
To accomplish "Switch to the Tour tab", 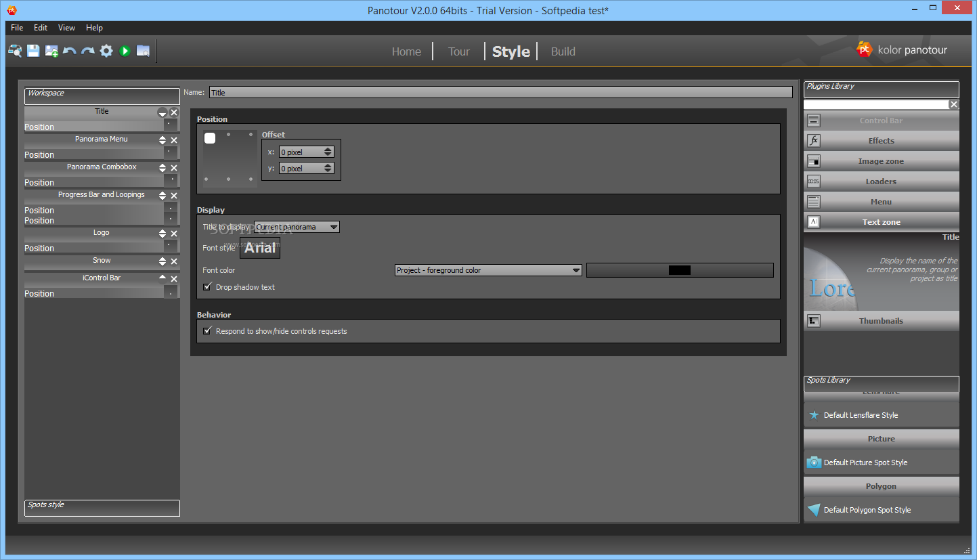I will click(x=458, y=51).
